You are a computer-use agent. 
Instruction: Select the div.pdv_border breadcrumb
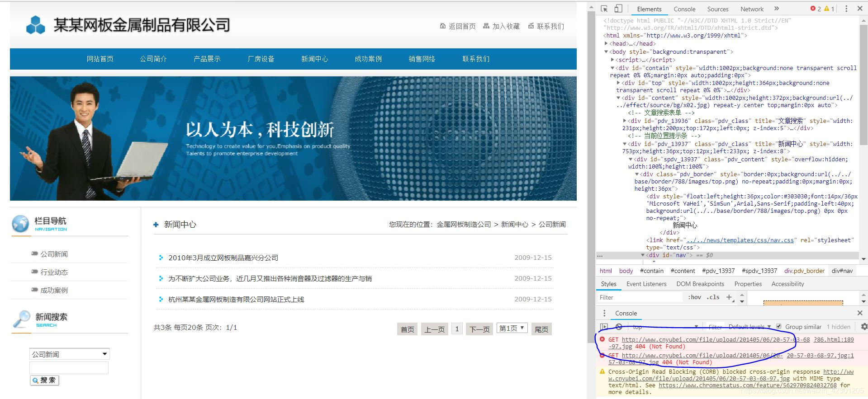(804, 271)
